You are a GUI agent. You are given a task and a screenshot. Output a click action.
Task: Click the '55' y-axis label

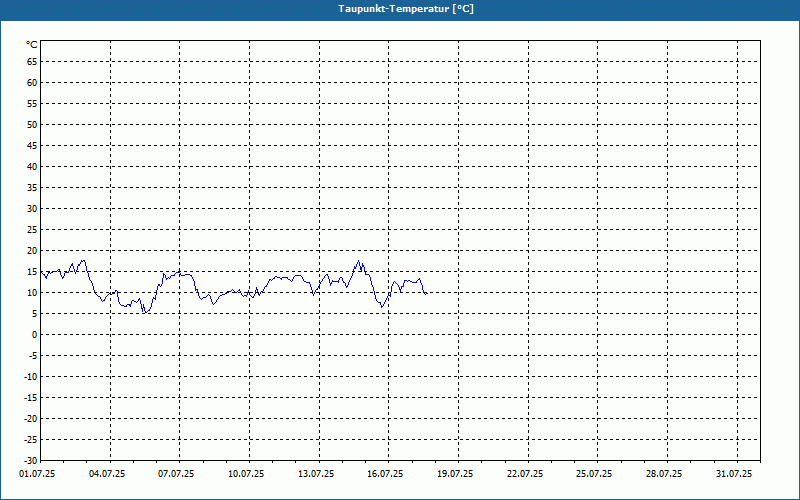pyautogui.click(x=32, y=104)
